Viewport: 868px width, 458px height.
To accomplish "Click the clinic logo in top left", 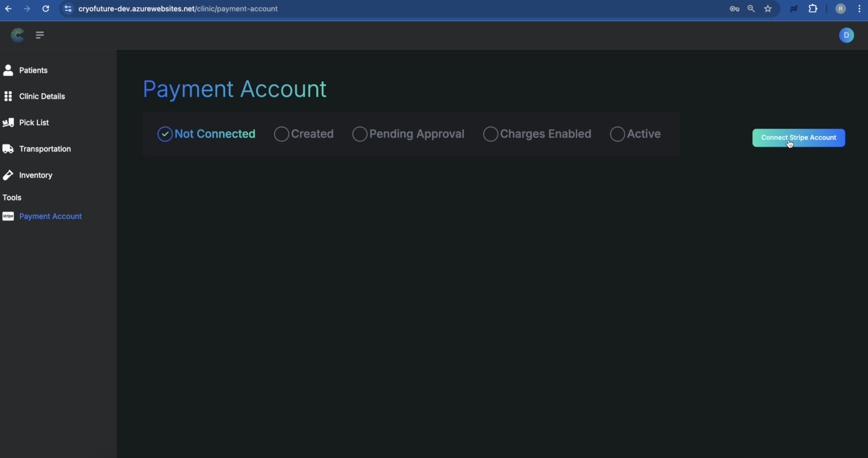I will coord(17,35).
